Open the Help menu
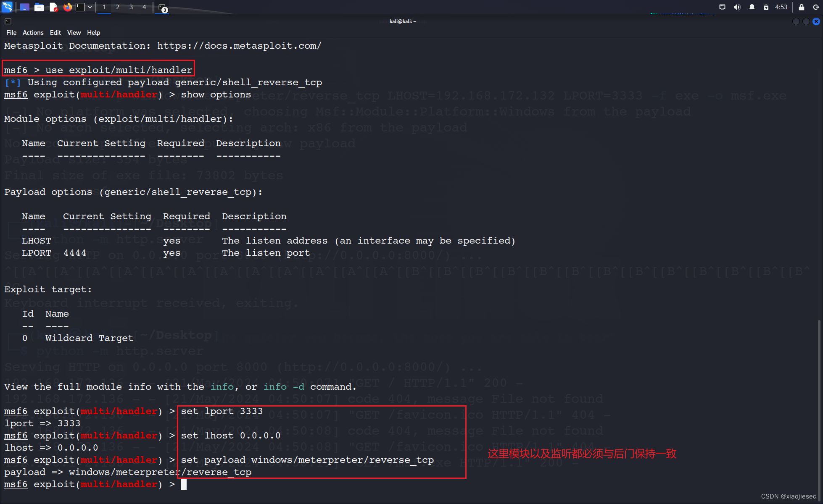Screen dimensions: 823x504 [93, 33]
